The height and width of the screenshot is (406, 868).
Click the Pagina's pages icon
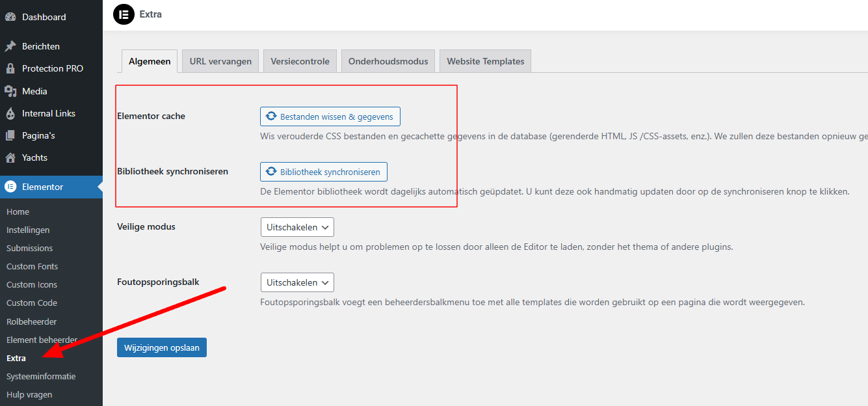(x=10, y=135)
